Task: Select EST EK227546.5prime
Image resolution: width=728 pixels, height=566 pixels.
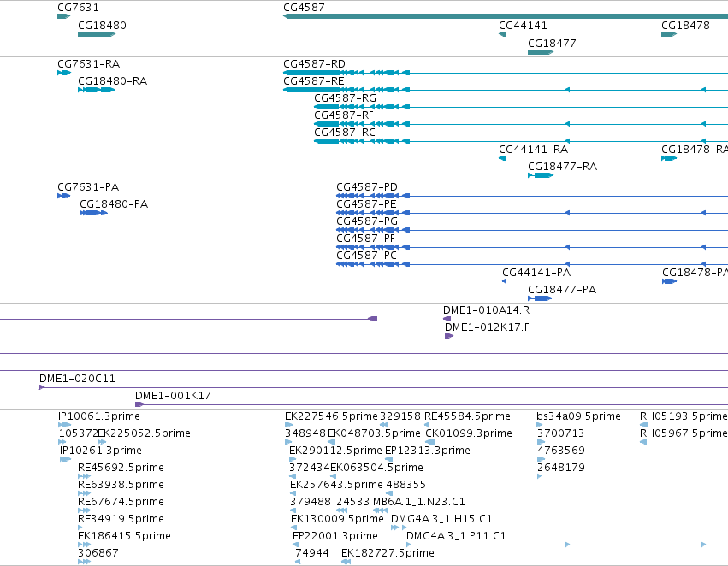Action: click(331, 416)
